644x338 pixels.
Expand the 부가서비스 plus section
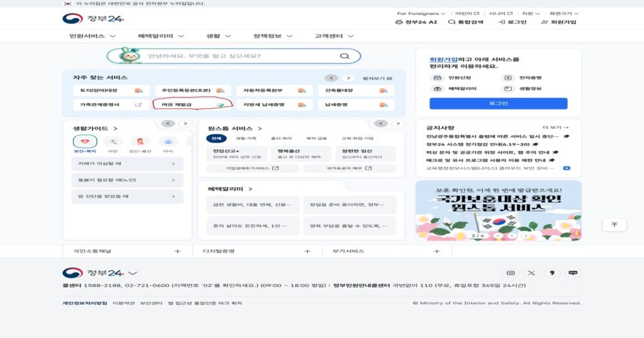[436, 251]
